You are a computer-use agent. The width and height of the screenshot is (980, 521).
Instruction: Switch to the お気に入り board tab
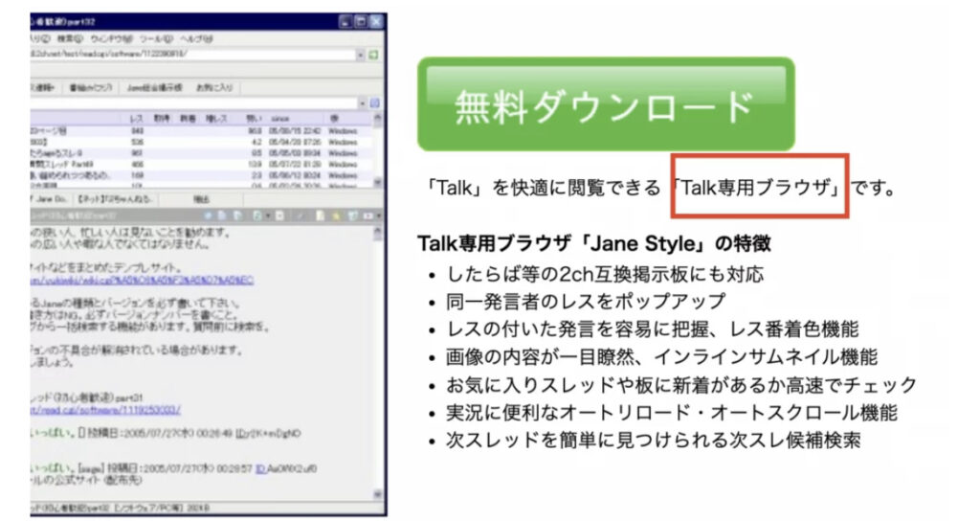213,86
